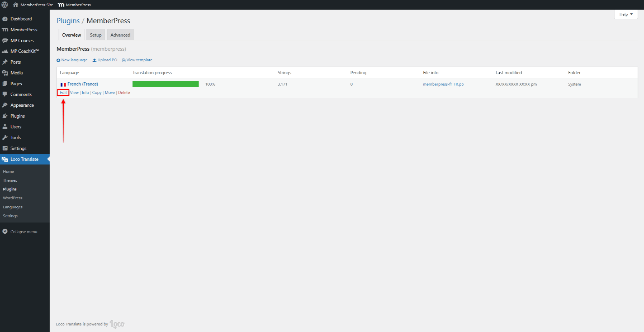
Task: Delete the French translation
Action: (124, 93)
